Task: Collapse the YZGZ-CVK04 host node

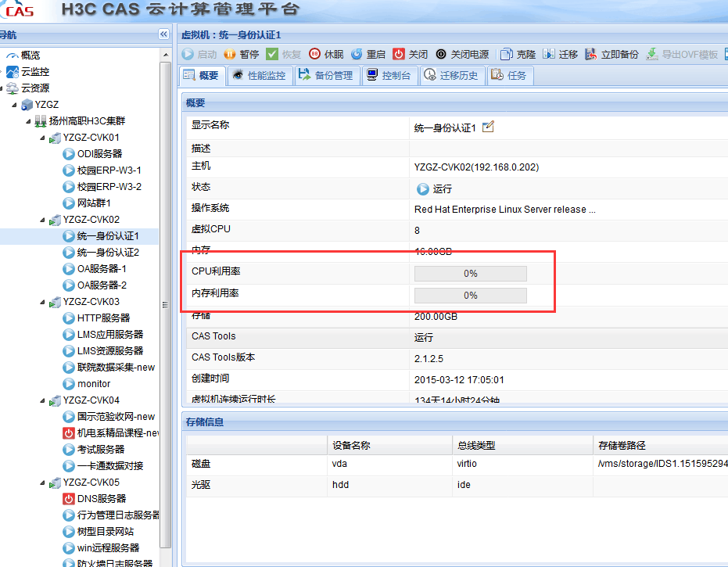Action: click(43, 400)
